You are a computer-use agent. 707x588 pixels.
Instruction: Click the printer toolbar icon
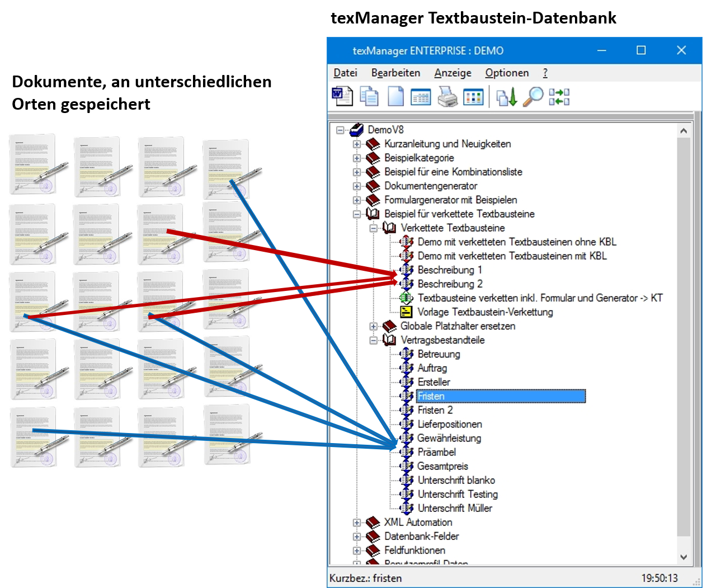point(447,97)
